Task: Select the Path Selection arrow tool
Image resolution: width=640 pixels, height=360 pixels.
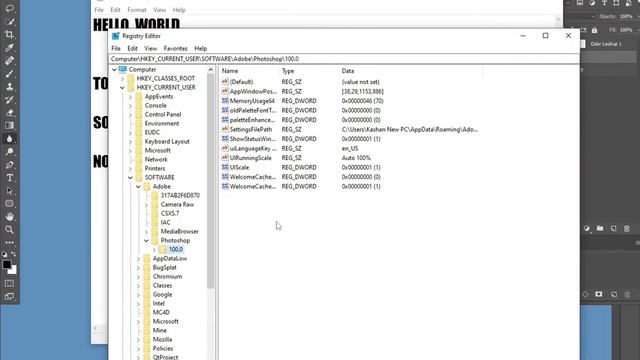Action: coord(9,191)
